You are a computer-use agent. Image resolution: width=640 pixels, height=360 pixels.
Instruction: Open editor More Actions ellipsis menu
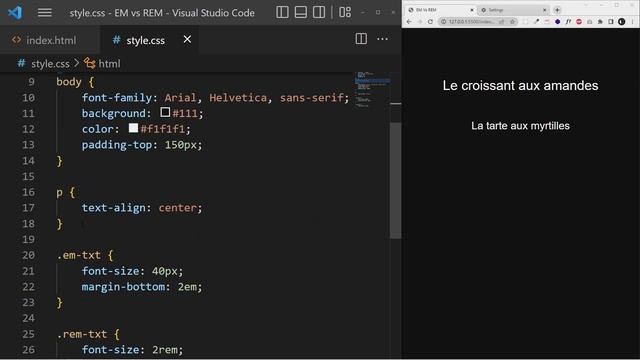[382, 39]
